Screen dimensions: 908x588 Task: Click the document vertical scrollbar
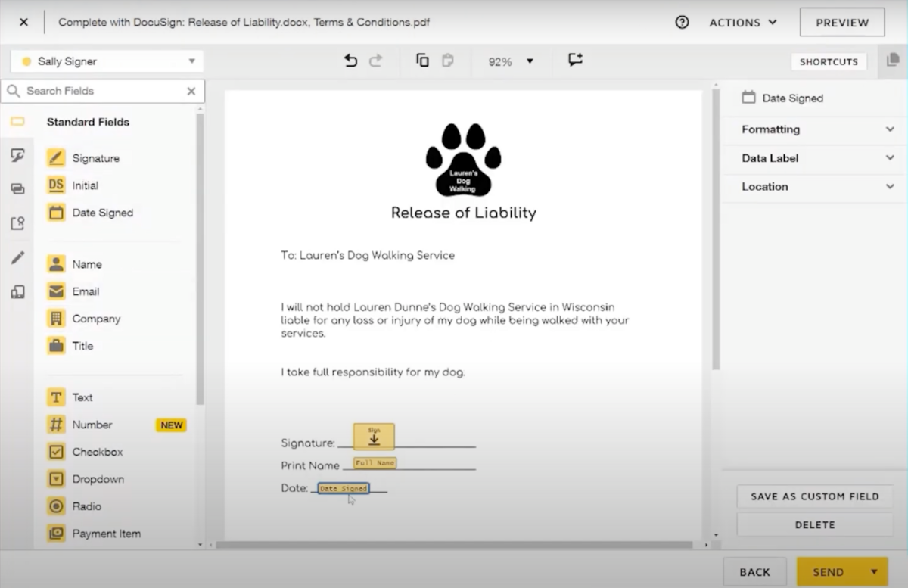tap(716, 231)
